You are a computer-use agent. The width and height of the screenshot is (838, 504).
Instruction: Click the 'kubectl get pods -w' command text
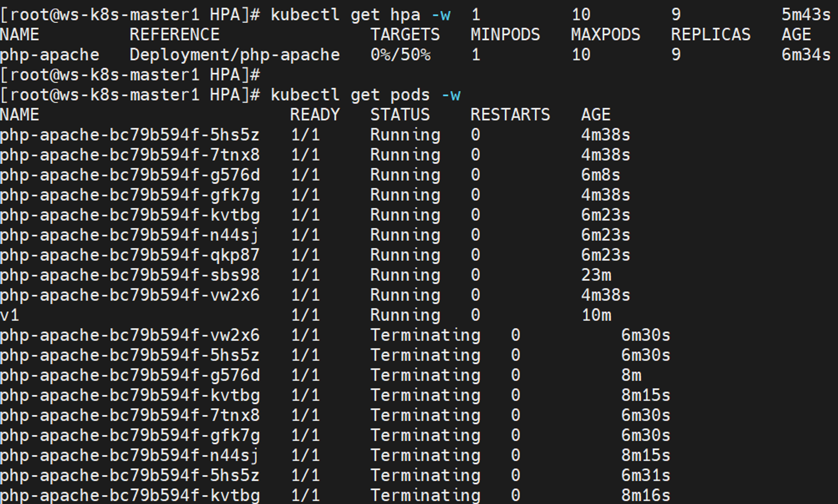tap(365, 95)
